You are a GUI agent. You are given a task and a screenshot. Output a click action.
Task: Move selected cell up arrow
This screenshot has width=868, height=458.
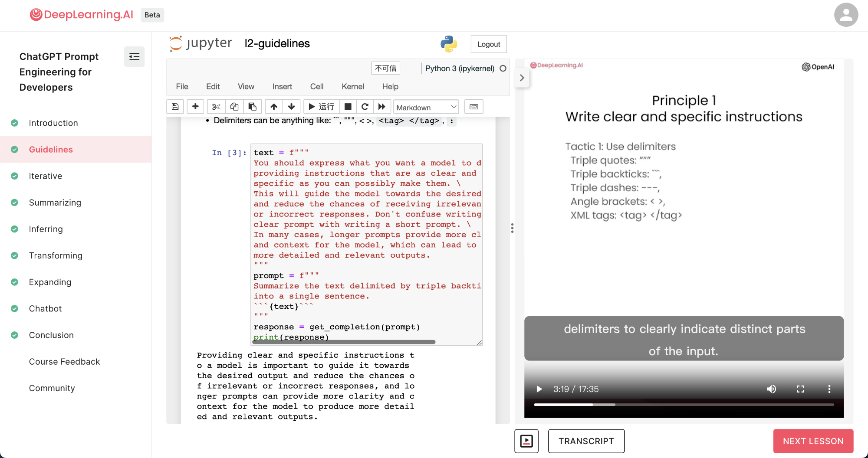(274, 107)
